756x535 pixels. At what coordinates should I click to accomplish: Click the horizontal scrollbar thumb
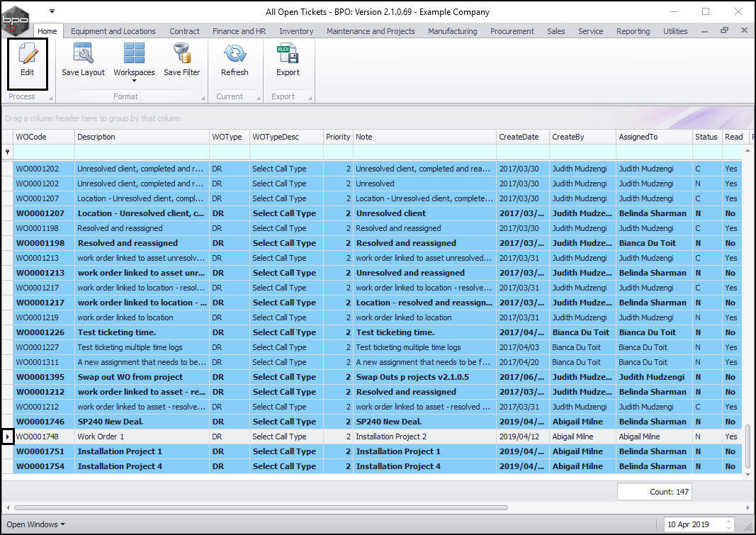coord(260,507)
